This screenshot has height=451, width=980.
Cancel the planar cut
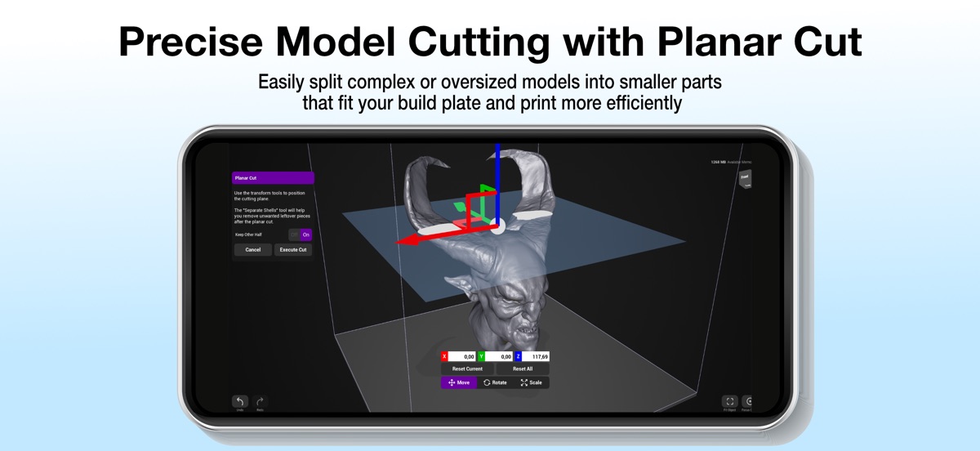point(253,250)
